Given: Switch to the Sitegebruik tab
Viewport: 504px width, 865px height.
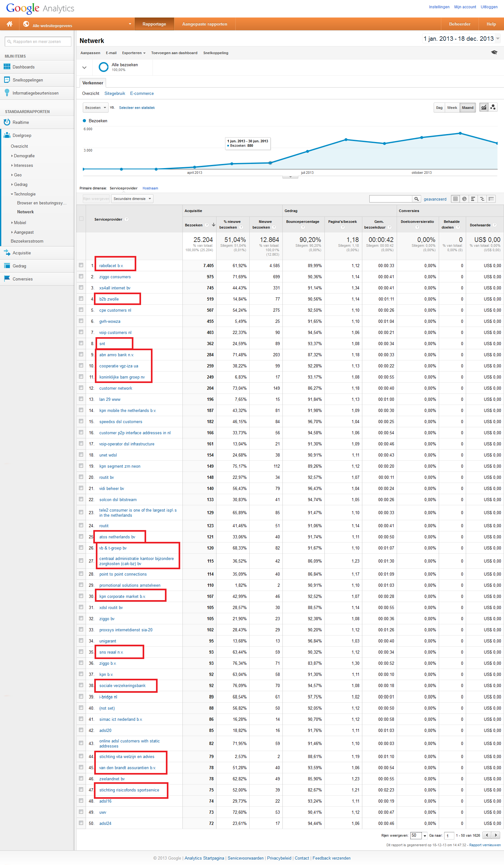Looking at the screenshot, I should (115, 93).
